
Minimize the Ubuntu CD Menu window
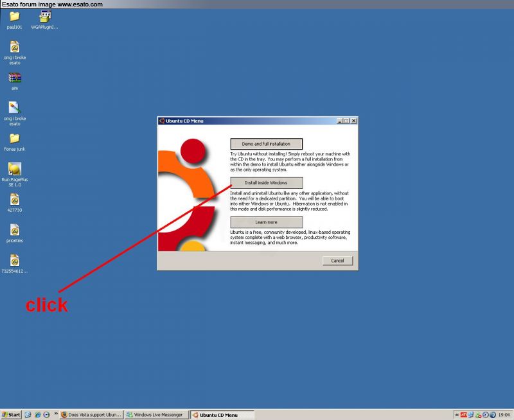click(x=340, y=121)
